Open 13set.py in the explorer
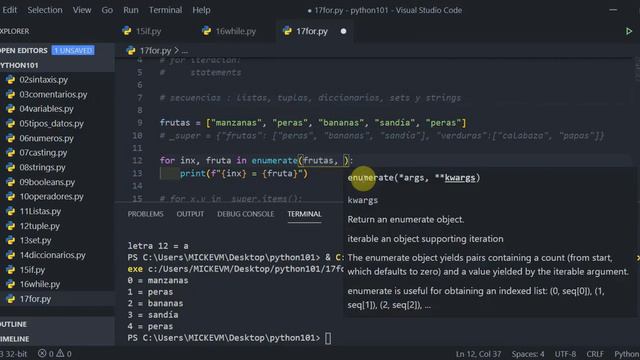Viewport: 640px width, 360px height. pyautogui.click(x=36, y=240)
